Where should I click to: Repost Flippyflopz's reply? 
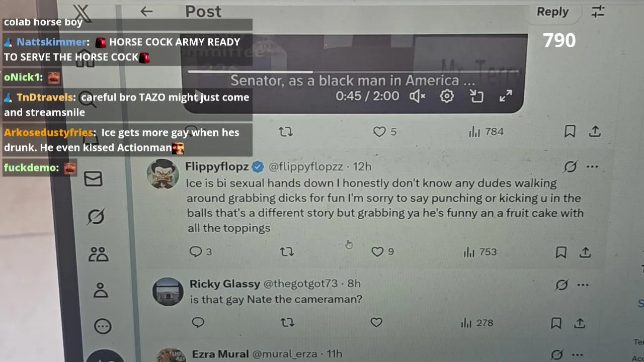(287, 251)
